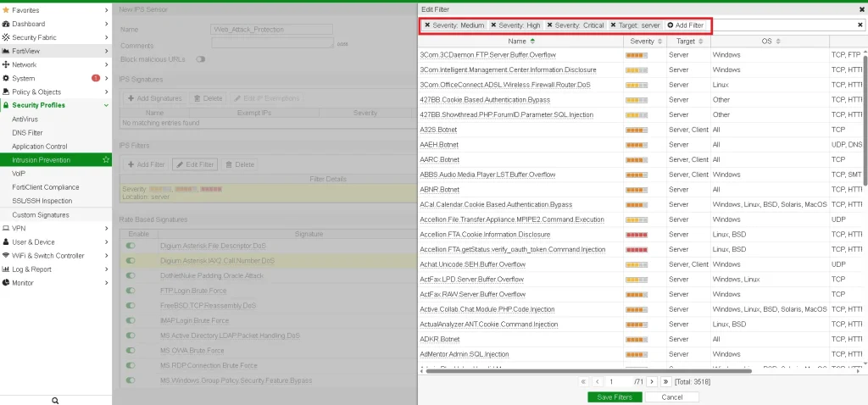This screenshot has width=868, height=405.
Task: Click the Log & Report icon
Action: point(6,269)
